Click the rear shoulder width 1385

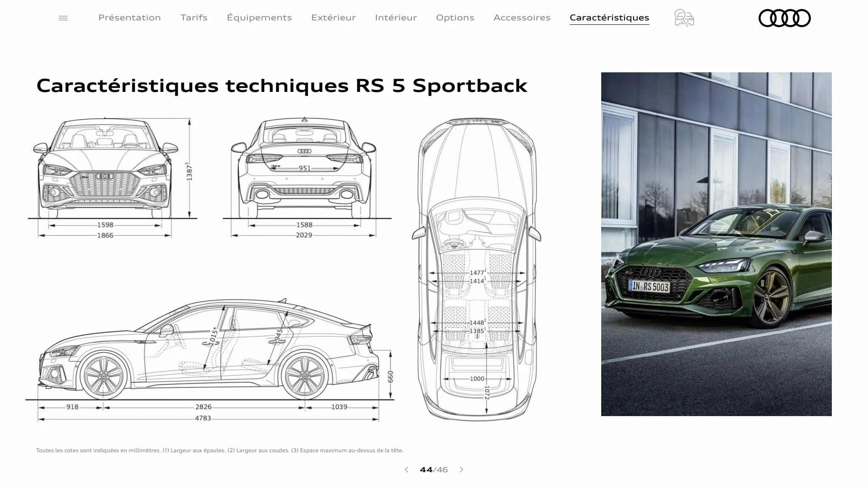click(x=477, y=331)
